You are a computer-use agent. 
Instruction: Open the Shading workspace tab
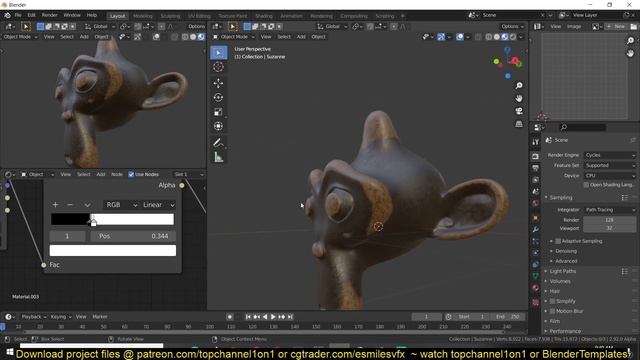(x=264, y=16)
